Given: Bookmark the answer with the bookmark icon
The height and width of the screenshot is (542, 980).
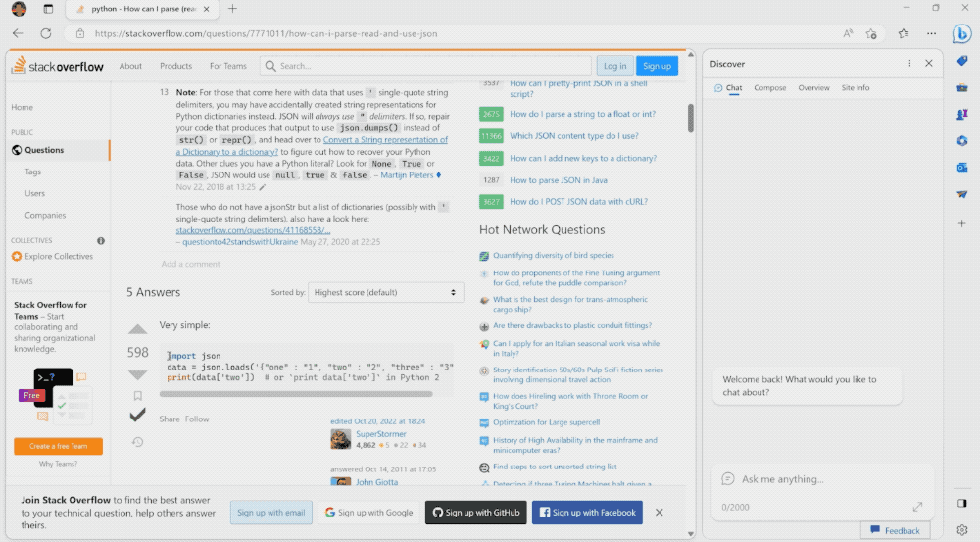Looking at the screenshot, I should pos(137,396).
